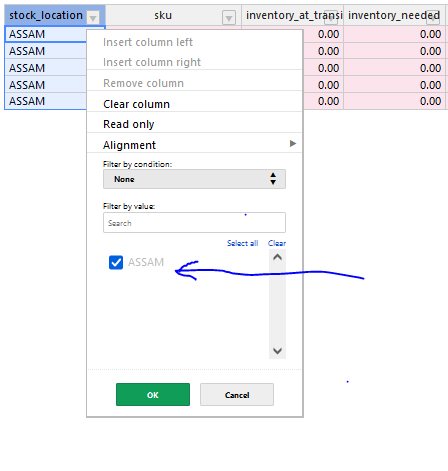Open stock_location column filter dropdown icon
The height and width of the screenshot is (471, 448).
tap(93, 17)
